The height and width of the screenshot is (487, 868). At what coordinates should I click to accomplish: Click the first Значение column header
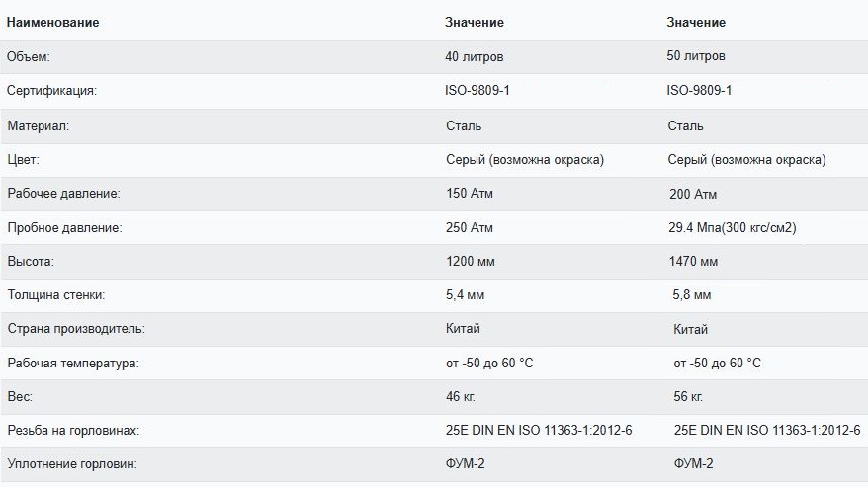(x=475, y=22)
